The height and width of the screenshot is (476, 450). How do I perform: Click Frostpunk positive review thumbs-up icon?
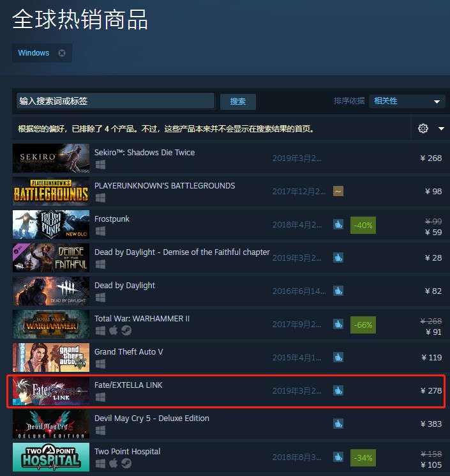338,225
